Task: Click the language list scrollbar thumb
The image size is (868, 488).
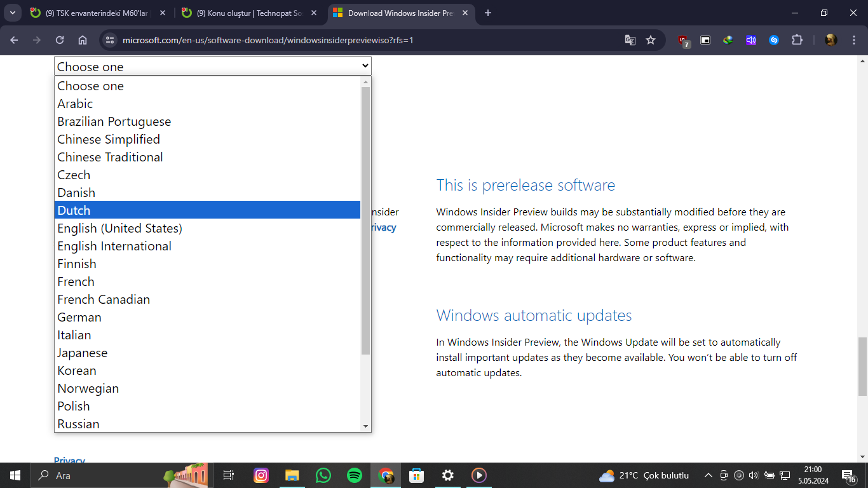Action: 365,220
